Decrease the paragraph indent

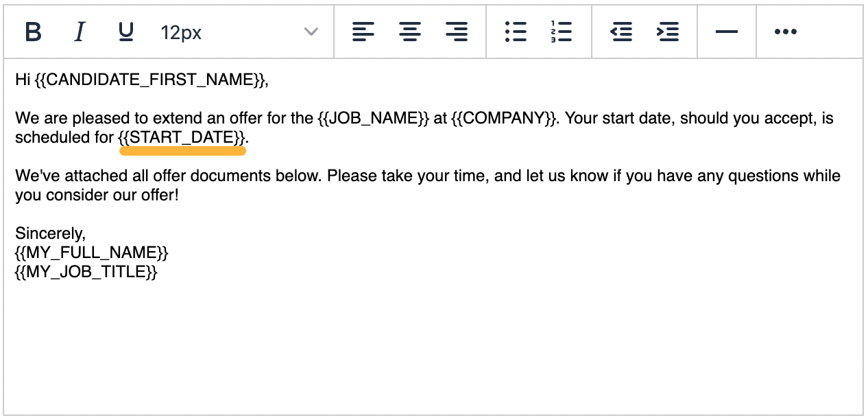coord(621,32)
